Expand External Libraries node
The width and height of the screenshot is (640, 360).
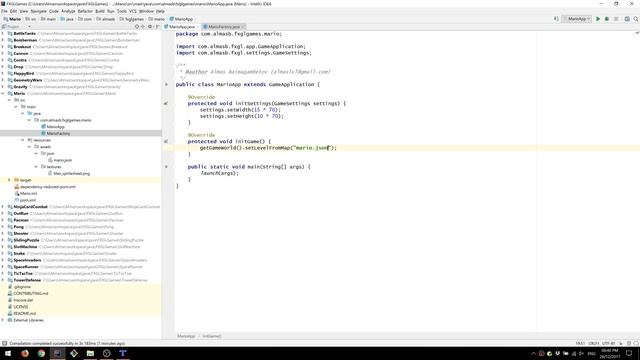pos(3,320)
